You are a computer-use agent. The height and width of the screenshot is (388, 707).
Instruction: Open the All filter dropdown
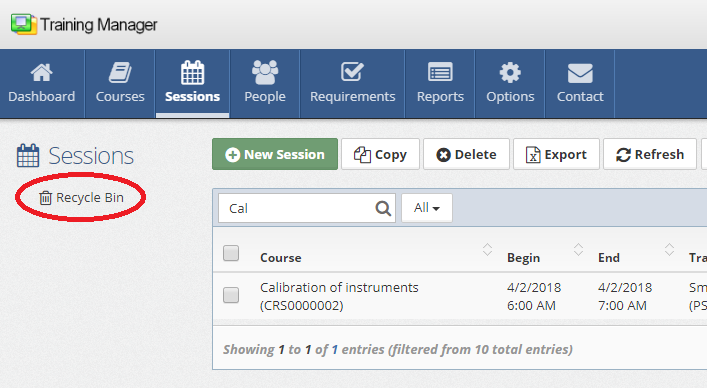point(427,208)
